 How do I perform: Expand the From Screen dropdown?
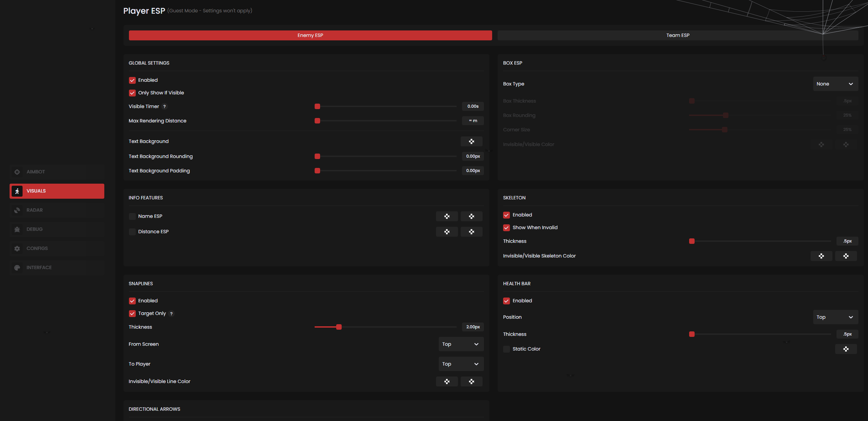[461, 344]
